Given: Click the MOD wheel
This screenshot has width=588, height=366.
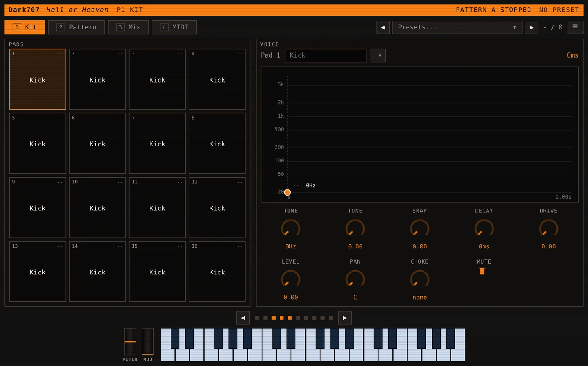Looking at the screenshot, I should [148, 342].
